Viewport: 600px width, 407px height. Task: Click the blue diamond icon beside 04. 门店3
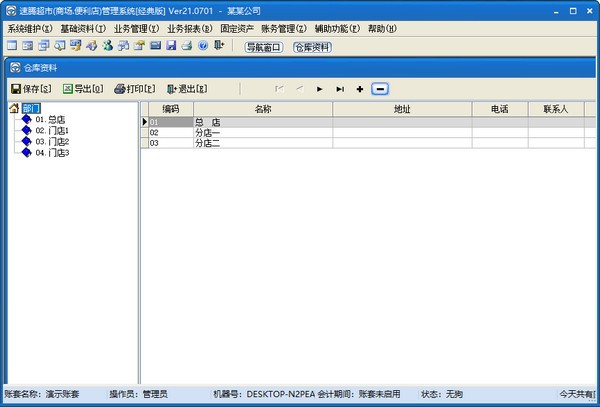[26, 153]
